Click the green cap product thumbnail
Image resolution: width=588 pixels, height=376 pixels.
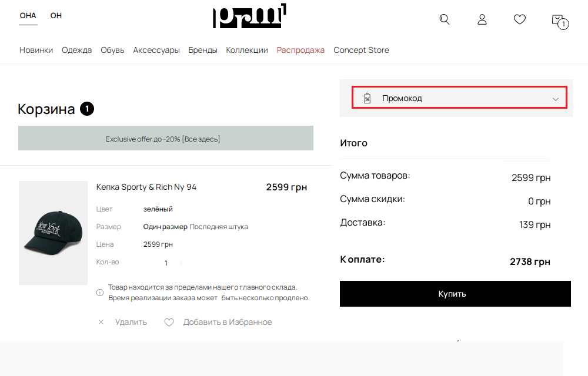(x=53, y=233)
